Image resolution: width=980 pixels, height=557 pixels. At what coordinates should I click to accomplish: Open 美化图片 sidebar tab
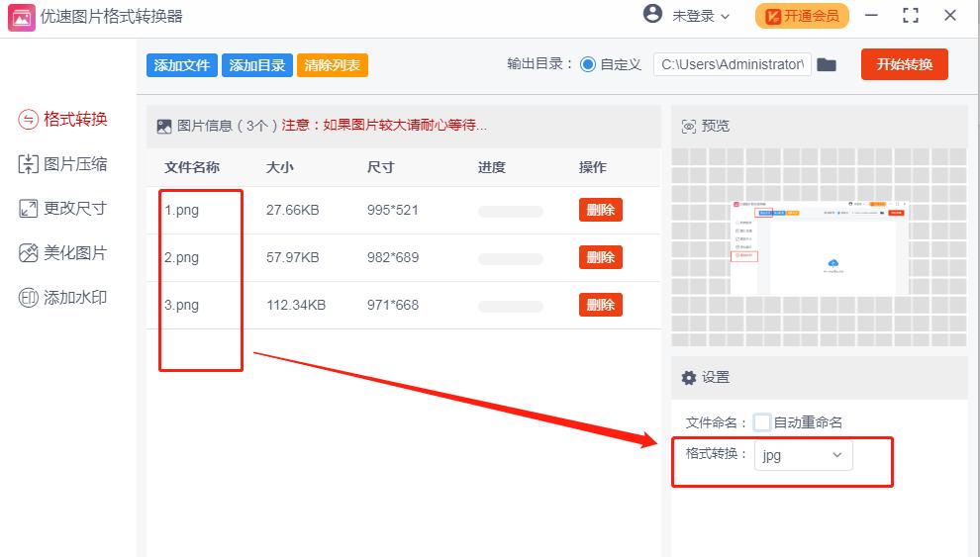tap(63, 253)
